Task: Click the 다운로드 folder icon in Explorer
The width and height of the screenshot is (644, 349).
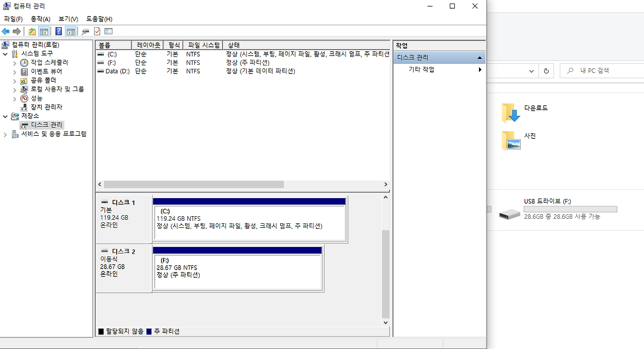Action: (x=511, y=113)
